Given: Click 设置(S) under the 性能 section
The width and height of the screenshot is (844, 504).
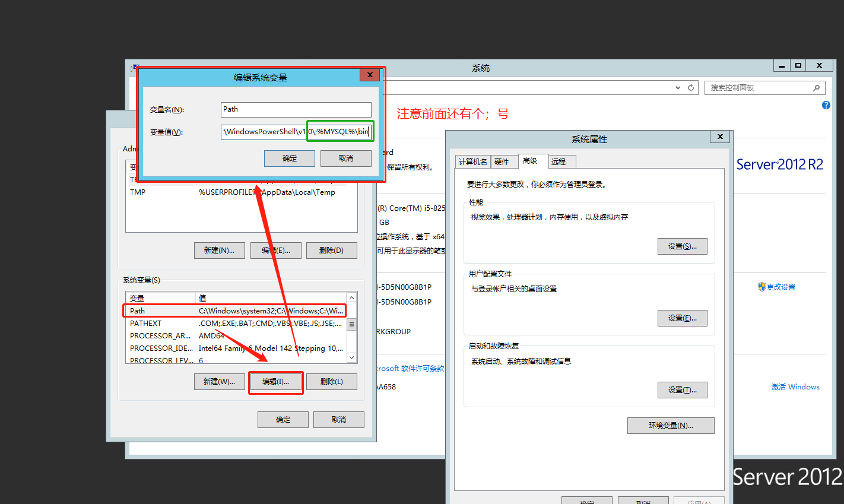Looking at the screenshot, I should 682,246.
